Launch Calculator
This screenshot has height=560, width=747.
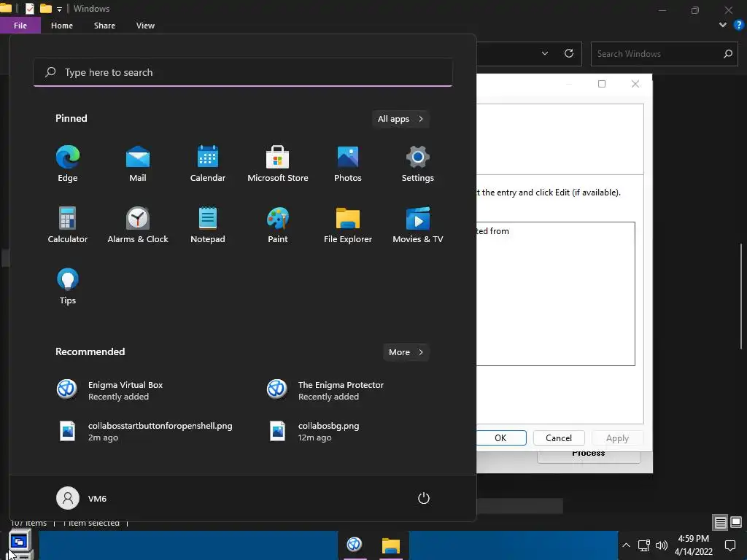pos(68,225)
